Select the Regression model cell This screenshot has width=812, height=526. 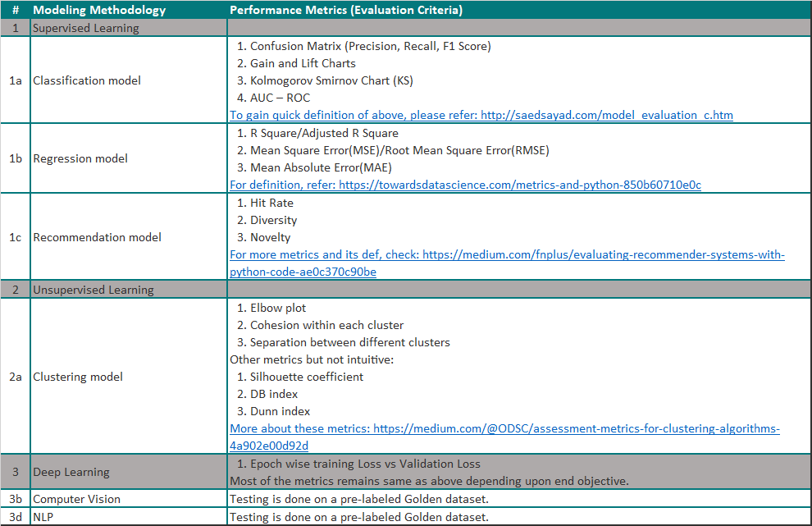[80, 158]
